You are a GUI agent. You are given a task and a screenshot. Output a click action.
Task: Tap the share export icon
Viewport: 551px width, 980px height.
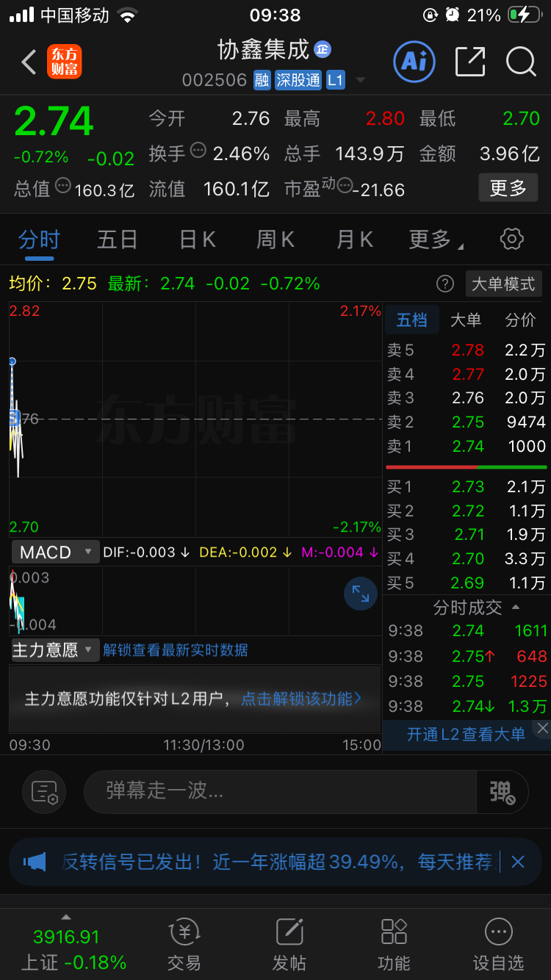coord(470,62)
